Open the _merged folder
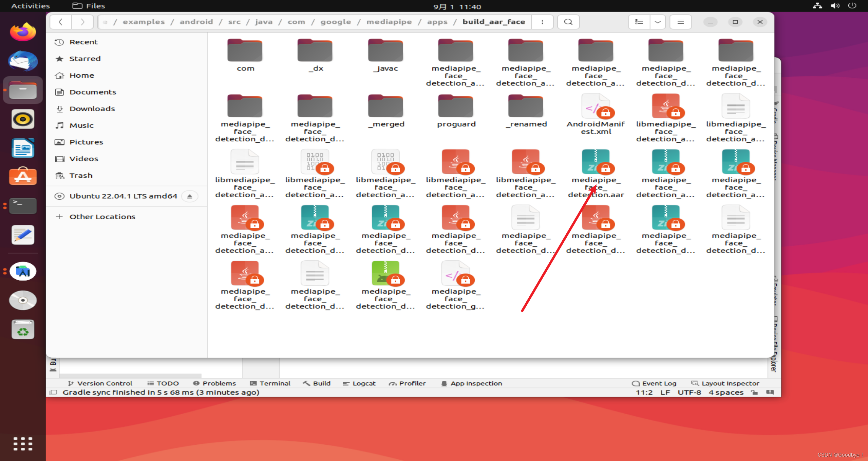The image size is (868, 461). pyautogui.click(x=385, y=111)
